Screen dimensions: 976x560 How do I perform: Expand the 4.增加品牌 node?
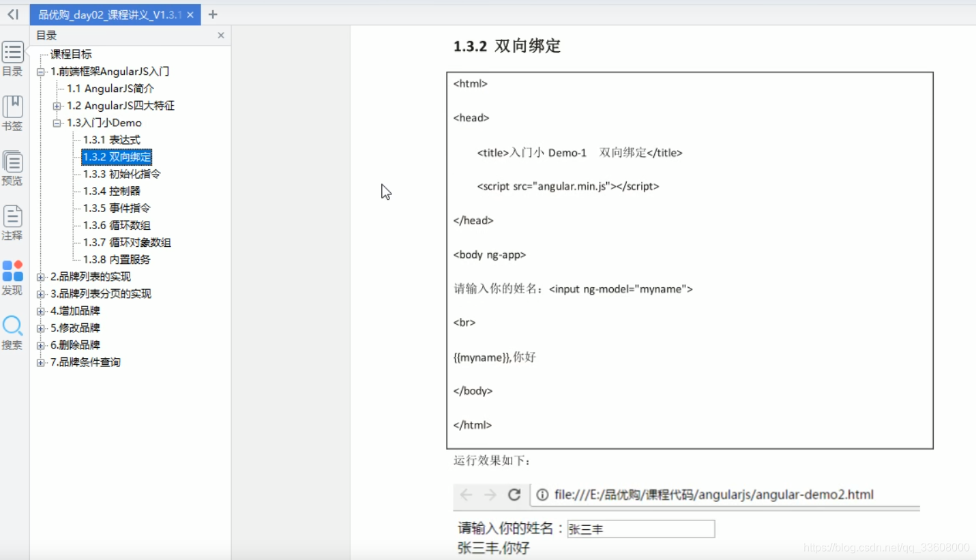[x=41, y=311]
